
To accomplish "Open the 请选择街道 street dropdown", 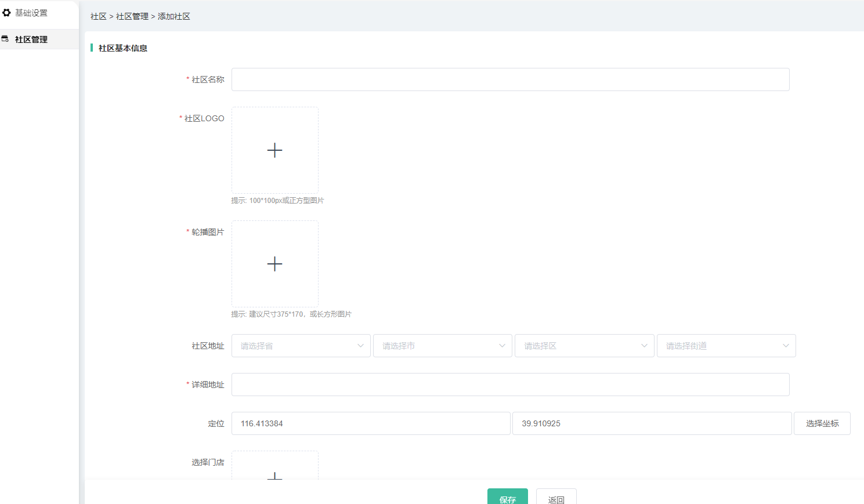I will tap(726, 346).
